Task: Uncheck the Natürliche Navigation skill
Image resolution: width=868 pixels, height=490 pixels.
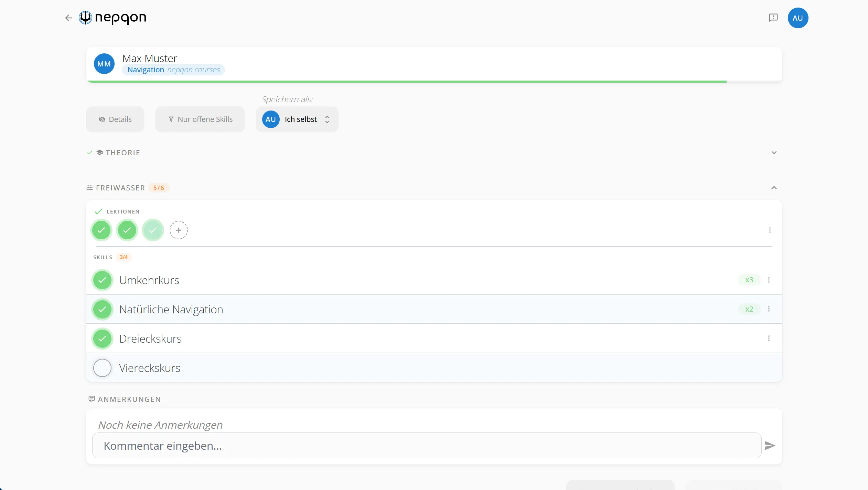Action: click(102, 309)
